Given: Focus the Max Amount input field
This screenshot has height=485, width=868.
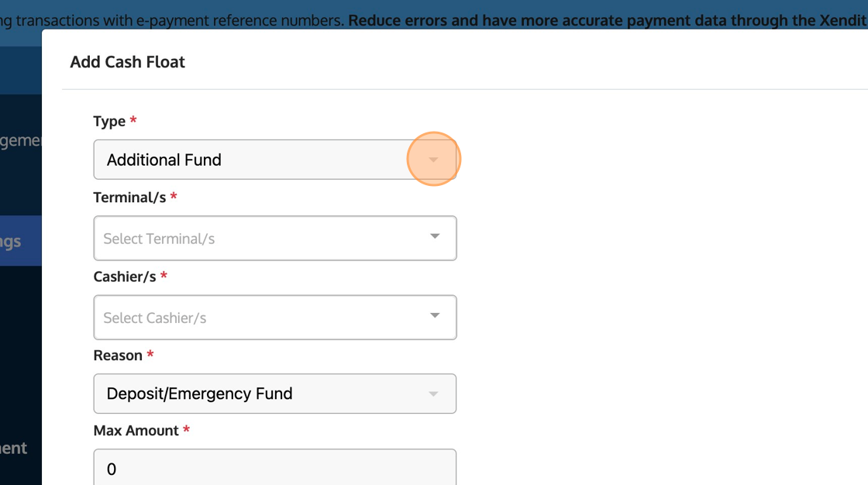Looking at the screenshot, I should click(274, 468).
